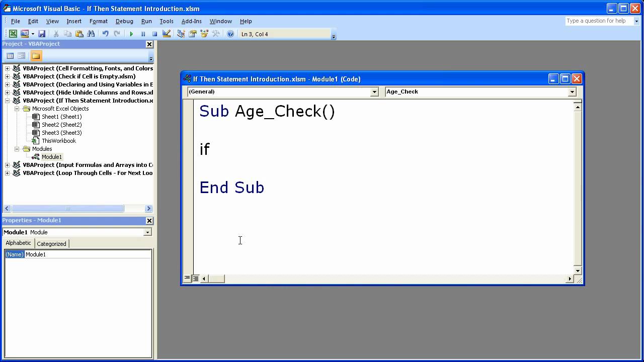Select Sheet1 (Sheet1) in project tree
This screenshot has height=362, width=644.
pyautogui.click(x=61, y=117)
